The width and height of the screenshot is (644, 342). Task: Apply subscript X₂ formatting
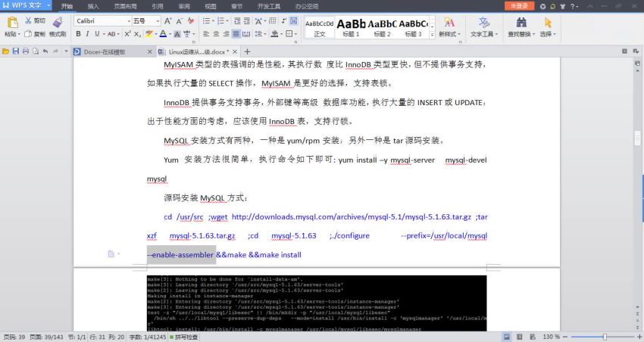(138, 34)
